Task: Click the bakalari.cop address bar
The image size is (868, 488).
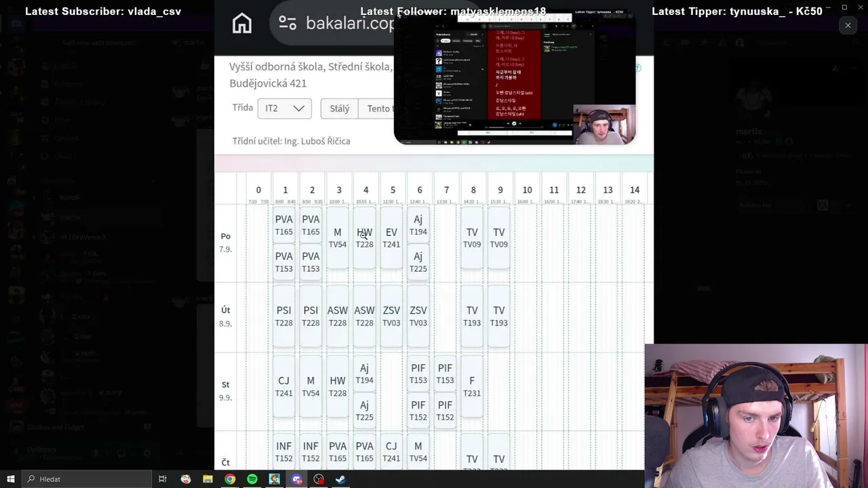Action: pyautogui.click(x=332, y=23)
